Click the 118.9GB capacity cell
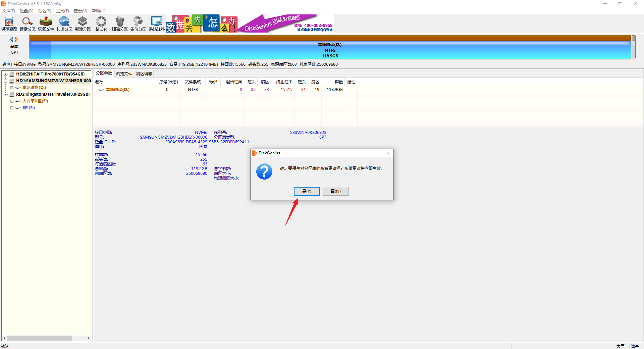Viewport: 644px width, 349px height. click(x=335, y=90)
